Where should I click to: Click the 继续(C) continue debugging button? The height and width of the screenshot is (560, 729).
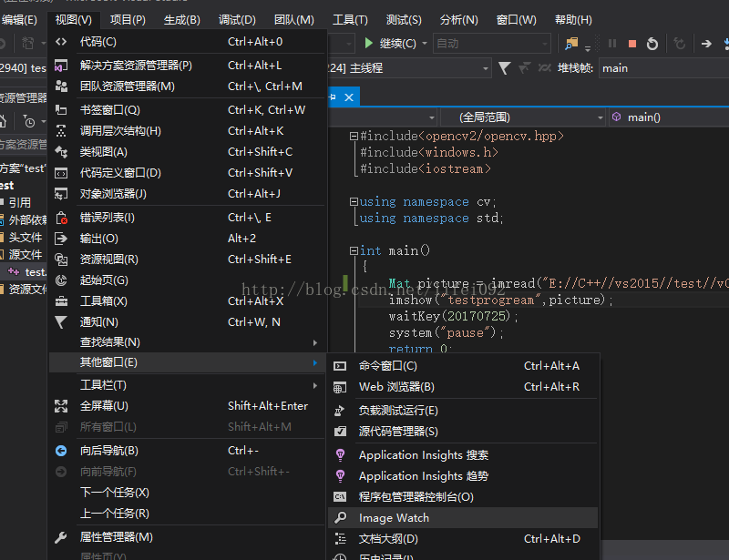click(390, 44)
